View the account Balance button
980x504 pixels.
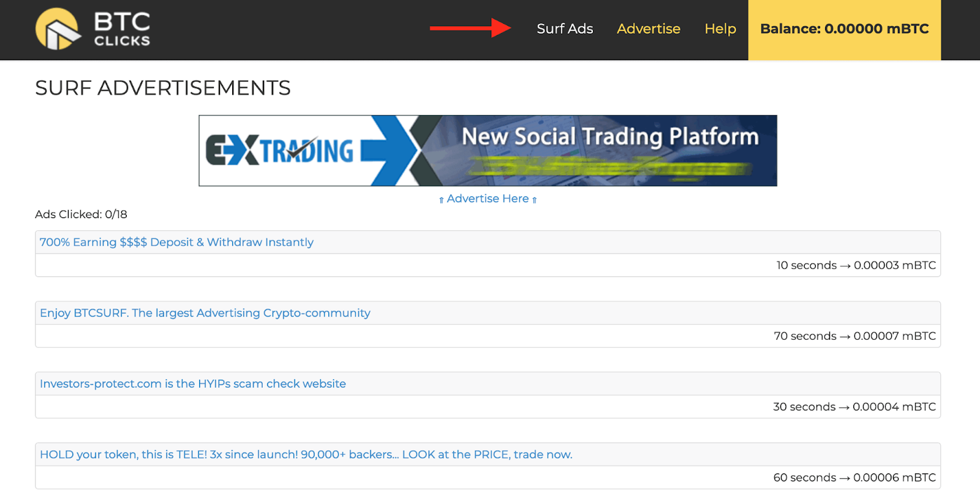(x=845, y=29)
